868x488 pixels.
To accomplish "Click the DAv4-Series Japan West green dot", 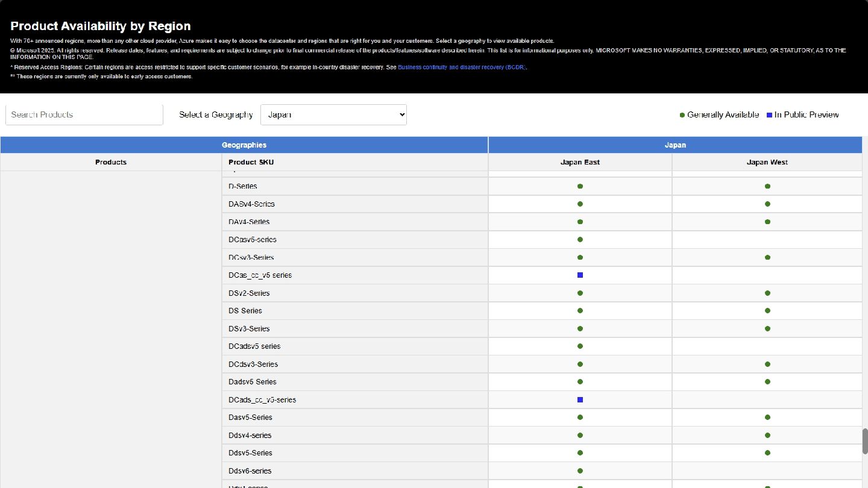I will tap(767, 222).
